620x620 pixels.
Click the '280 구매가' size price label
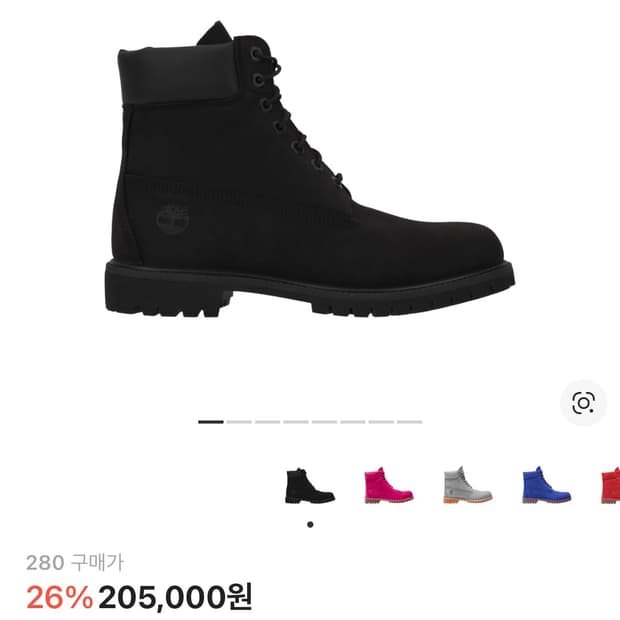coord(75,562)
